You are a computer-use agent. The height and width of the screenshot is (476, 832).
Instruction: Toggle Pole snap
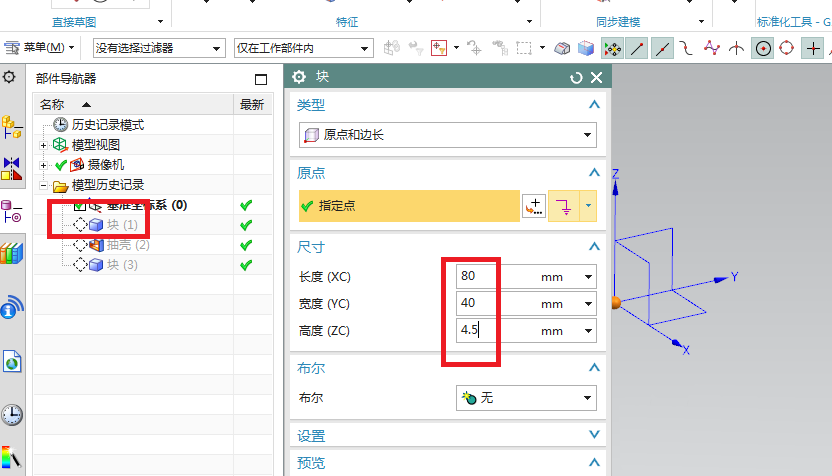[712, 49]
